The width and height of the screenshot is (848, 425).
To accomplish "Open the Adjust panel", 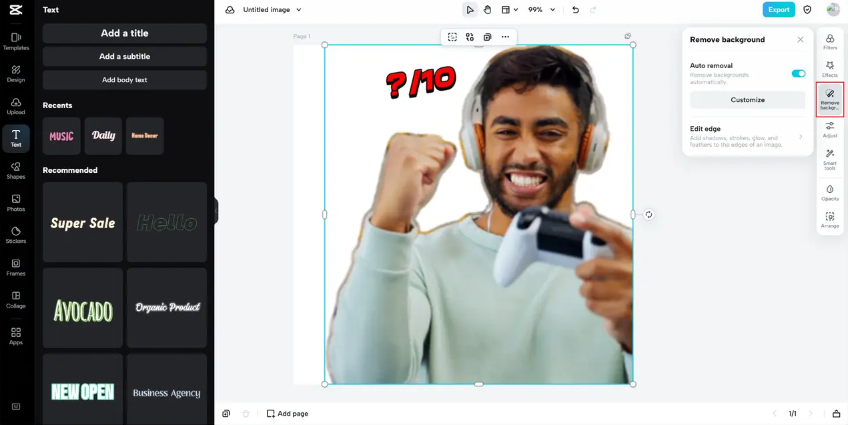I will coord(830,130).
